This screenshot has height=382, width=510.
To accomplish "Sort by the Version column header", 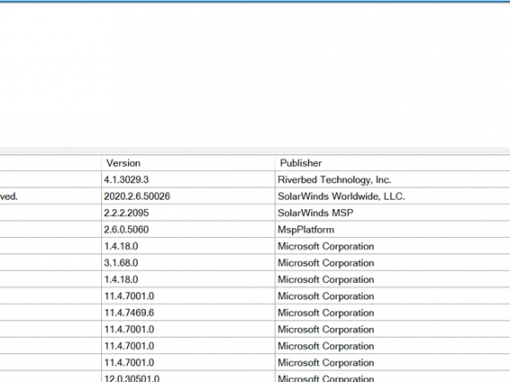I will pyautogui.click(x=188, y=163).
